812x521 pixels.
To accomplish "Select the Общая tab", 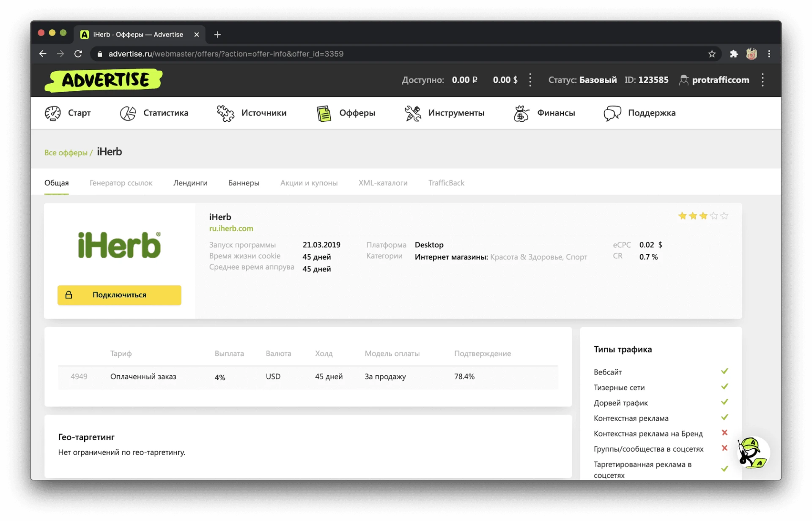I will [x=57, y=183].
